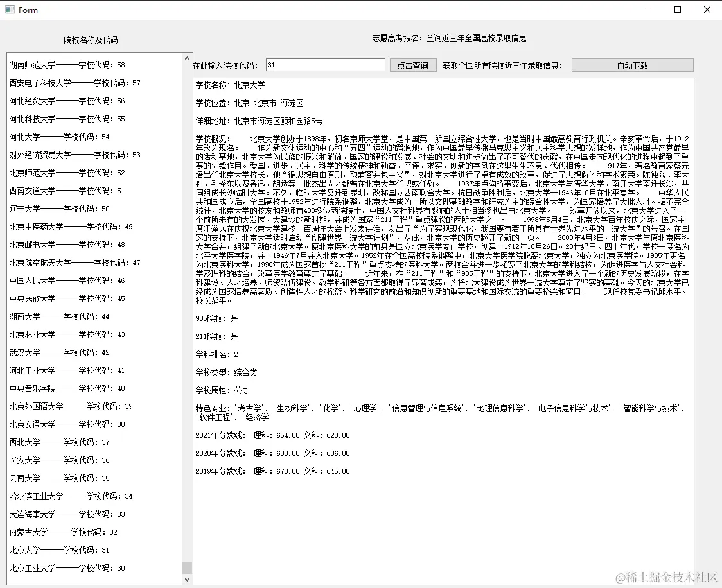Screen dimensions: 722x588
Task: Select 北京中医药大学 学校代码 49 row
Action: click(71, 227)
